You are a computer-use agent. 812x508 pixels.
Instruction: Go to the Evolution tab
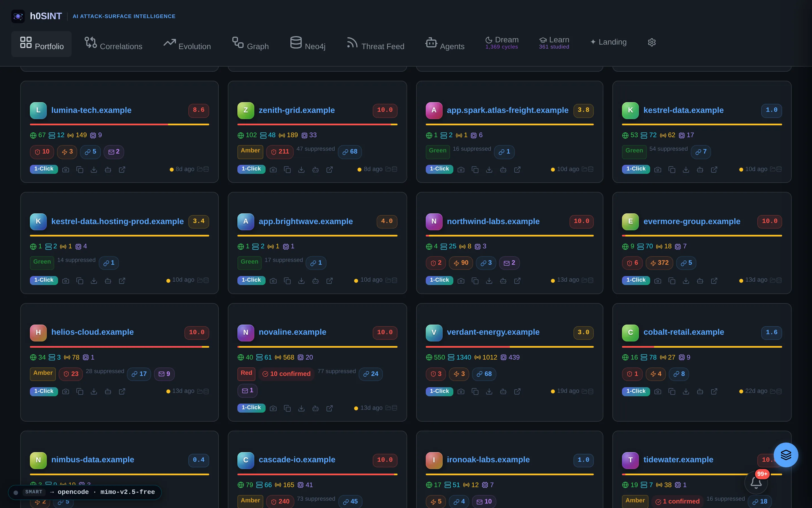187,44
